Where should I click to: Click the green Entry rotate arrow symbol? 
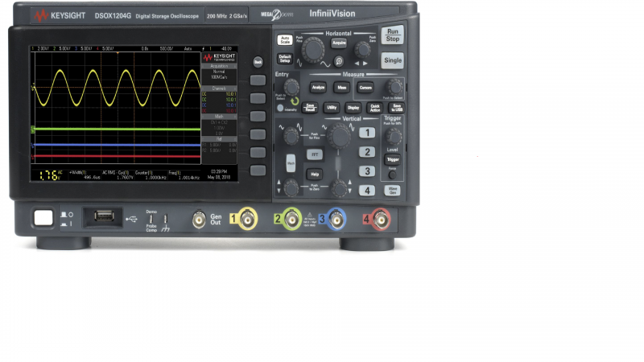coord(295,101)
